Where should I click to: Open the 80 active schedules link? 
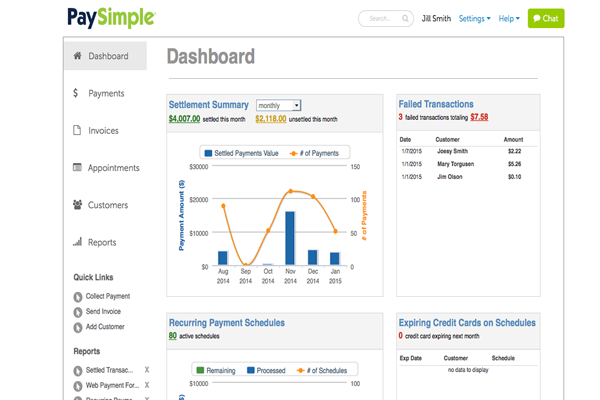click(173, 336)
